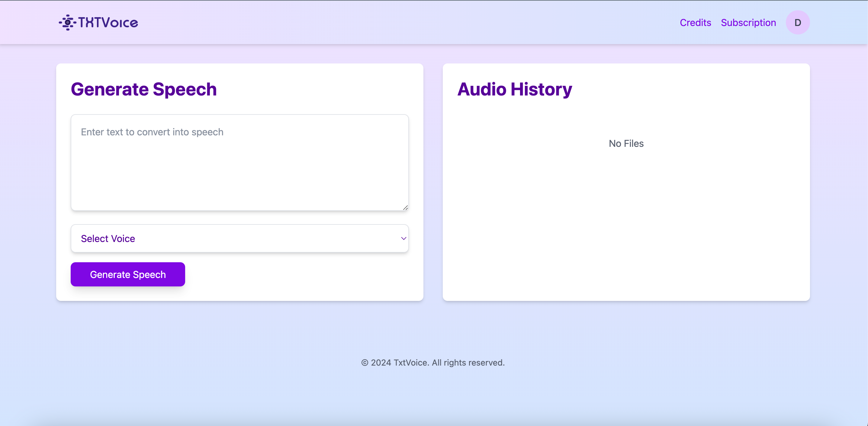
Task: Click the Select Voice chevron arrow
Action: point(403,238)
